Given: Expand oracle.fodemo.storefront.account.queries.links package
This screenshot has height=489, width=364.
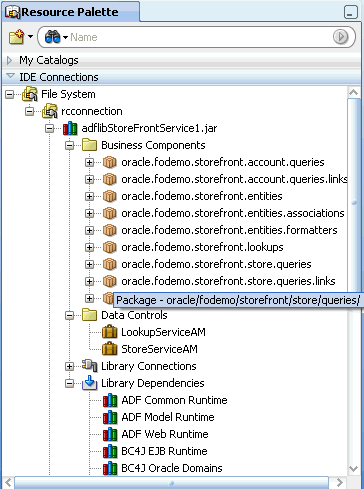Looking at the screenshot, I should (89, 179).
